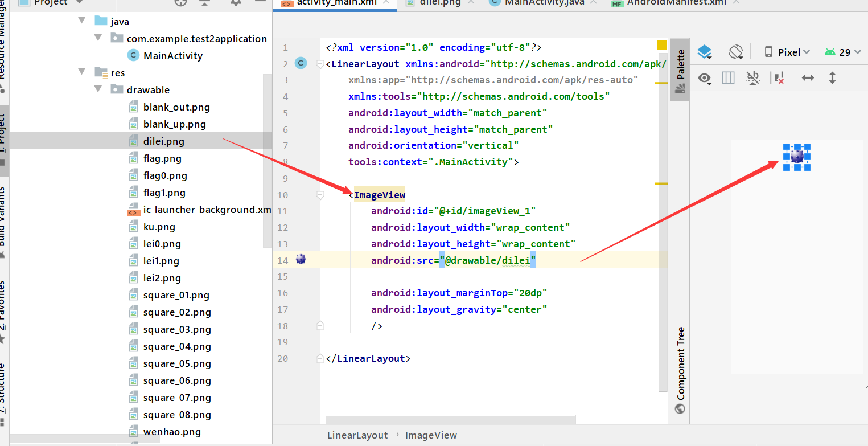
Task: Select ku.png file
Action: pyautogui.click(x=159, y=227)
